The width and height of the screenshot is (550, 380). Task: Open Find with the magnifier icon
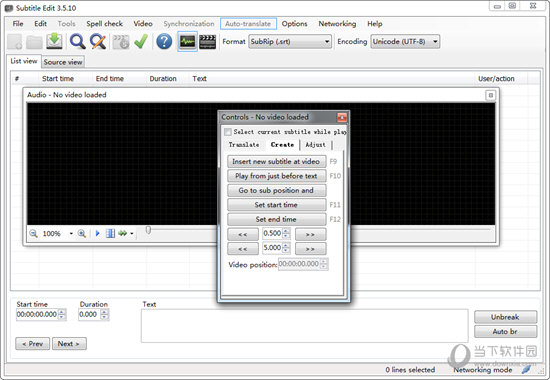coord(78,41)
